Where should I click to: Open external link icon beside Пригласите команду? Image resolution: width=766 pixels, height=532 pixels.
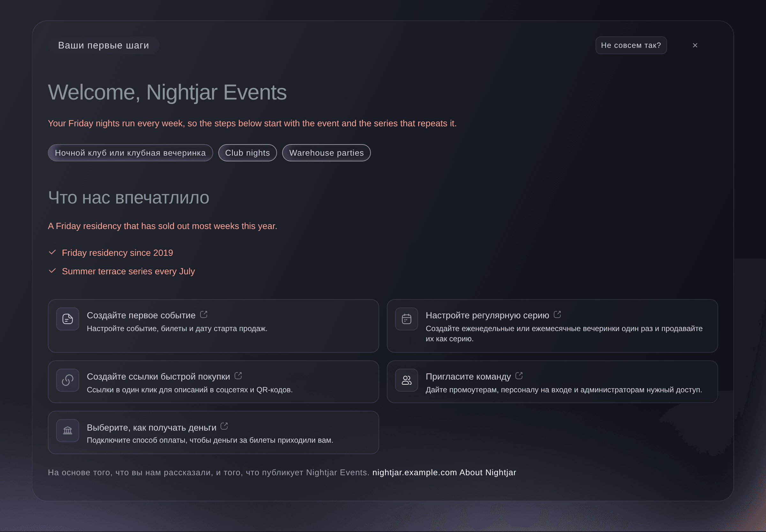click(x=519, y=376)
